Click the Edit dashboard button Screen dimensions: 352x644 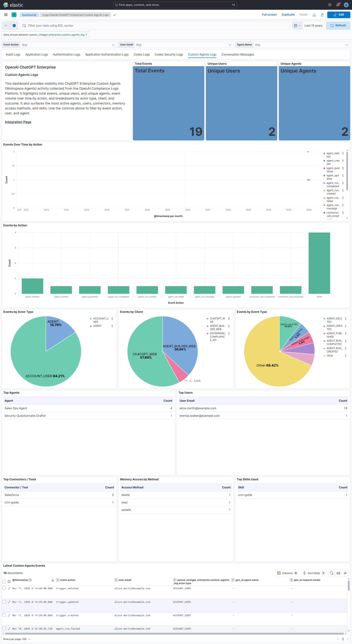coord(338,15)
